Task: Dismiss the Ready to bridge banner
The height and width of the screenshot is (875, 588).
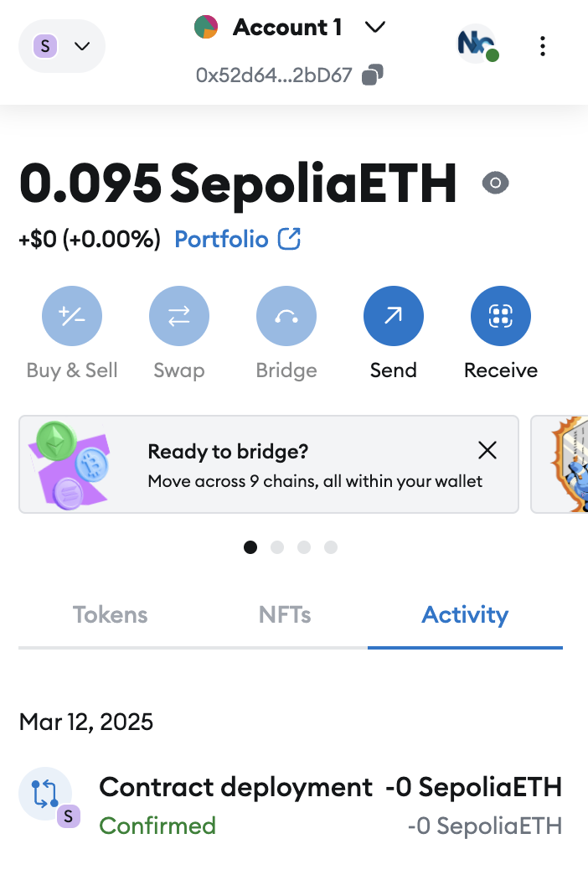Action: click(x=487, y=451)
